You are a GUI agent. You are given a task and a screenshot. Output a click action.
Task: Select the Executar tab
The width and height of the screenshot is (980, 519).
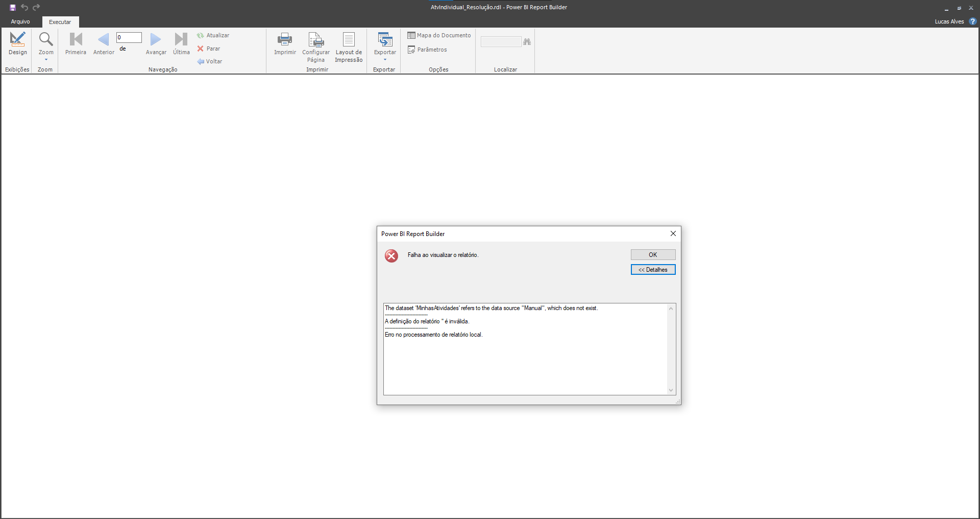[60, 22]
